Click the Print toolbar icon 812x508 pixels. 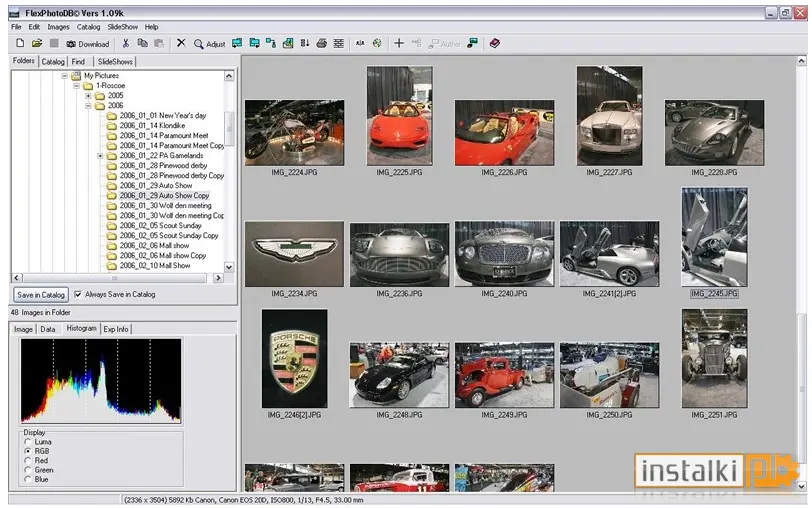point(322,43)
